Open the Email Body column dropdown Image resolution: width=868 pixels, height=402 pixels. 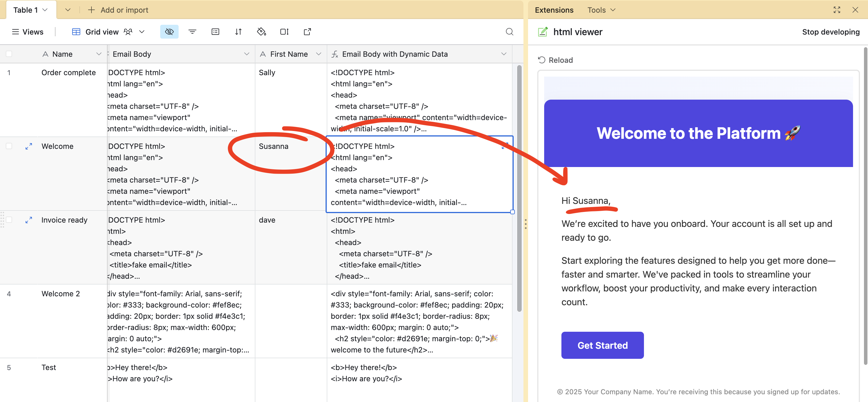247,54
